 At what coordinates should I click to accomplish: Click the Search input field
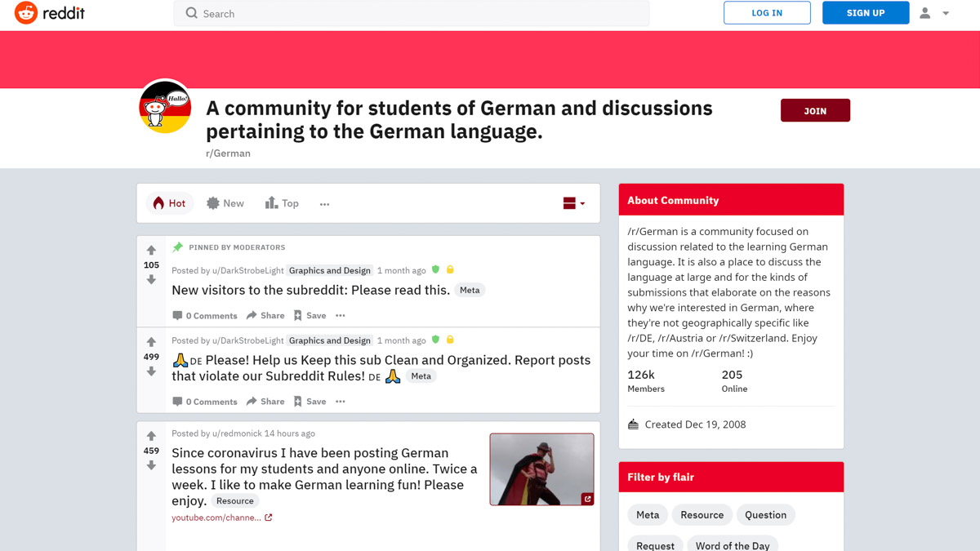pyautogui.click(x=412, y=13)
